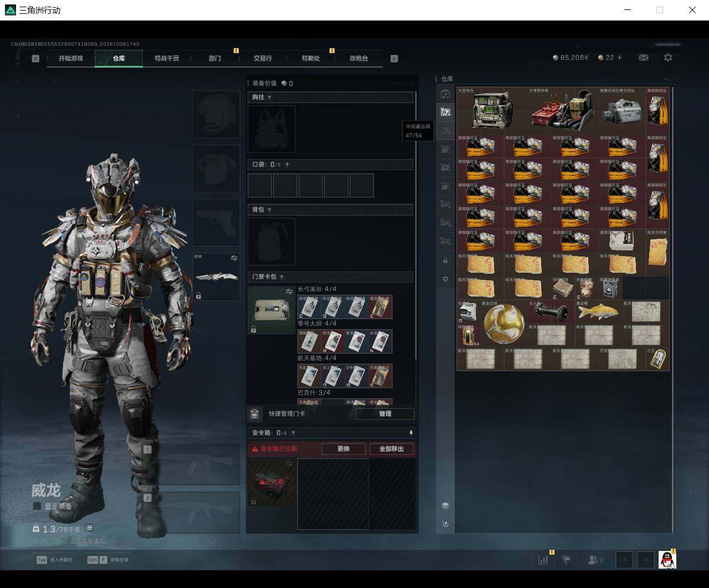Viewport: 709px width, 588px height.
Task: Click the help icon next to 门禁卡包
Action: tap(282, 277)
